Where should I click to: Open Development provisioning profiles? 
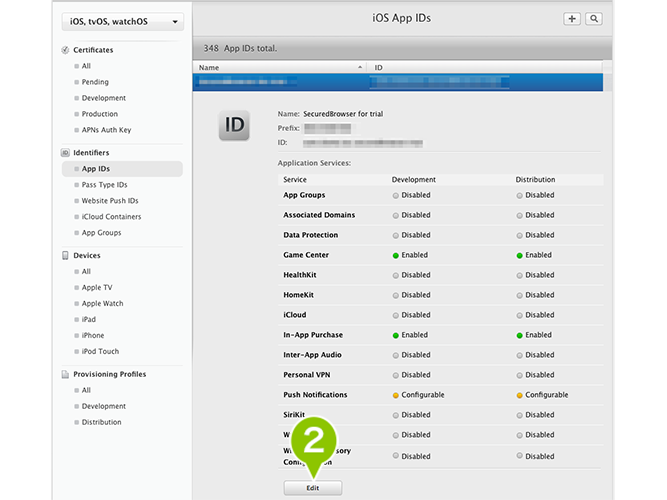104,406
